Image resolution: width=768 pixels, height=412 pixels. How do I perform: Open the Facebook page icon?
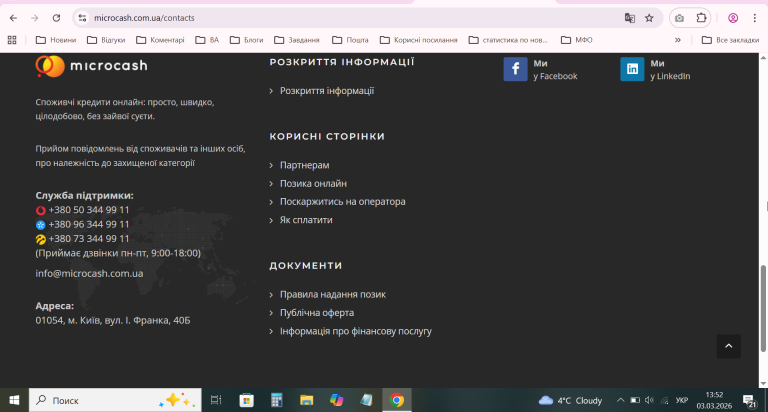coord(515,69)
